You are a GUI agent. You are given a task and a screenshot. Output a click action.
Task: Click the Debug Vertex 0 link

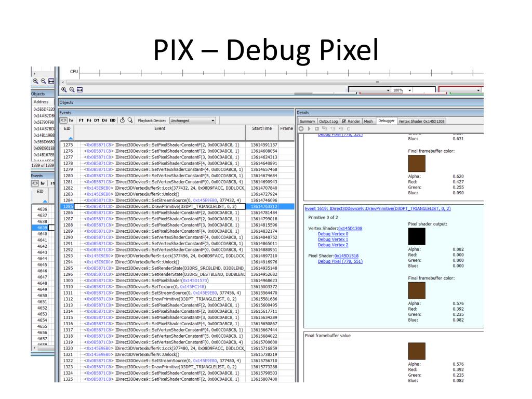coord(333,234)
